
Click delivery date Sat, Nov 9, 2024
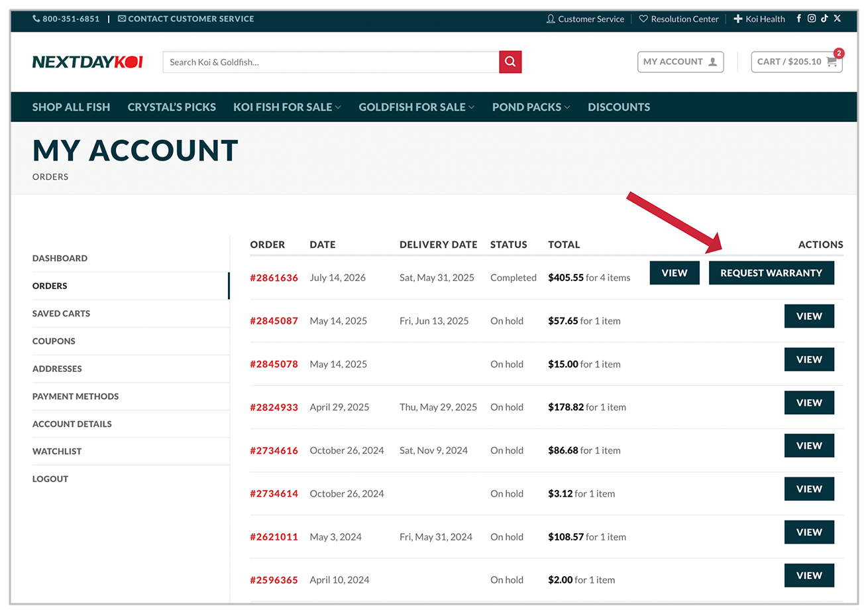[x=433, y=450]
